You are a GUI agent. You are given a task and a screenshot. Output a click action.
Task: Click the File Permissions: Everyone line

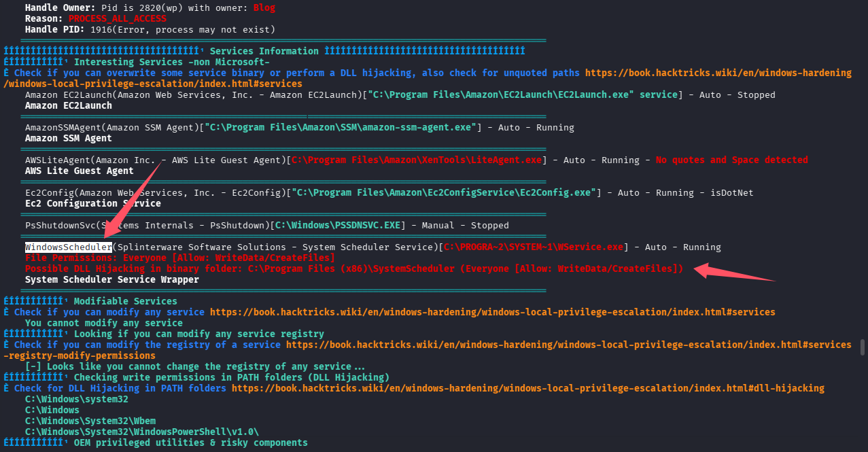point(180,258)
